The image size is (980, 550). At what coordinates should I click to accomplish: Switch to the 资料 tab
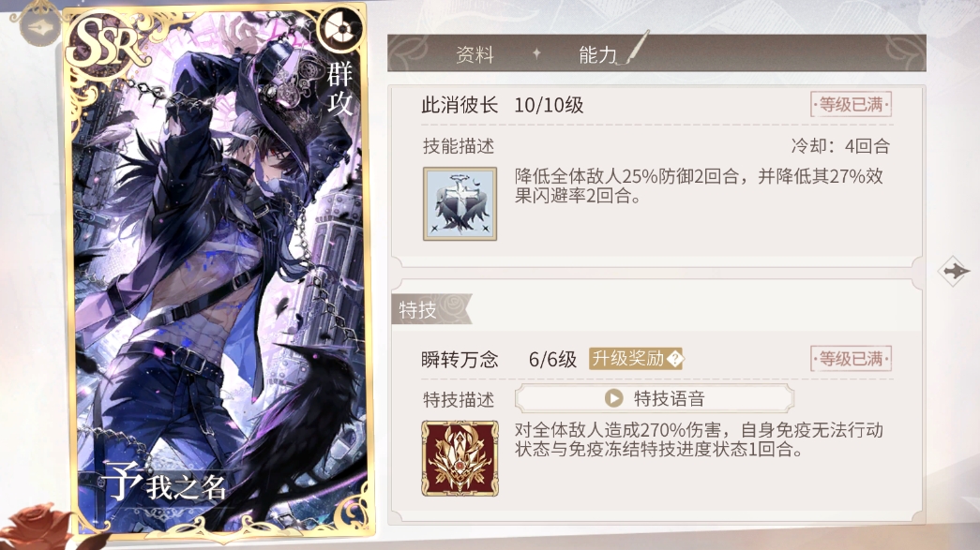(x=475, y=55)
